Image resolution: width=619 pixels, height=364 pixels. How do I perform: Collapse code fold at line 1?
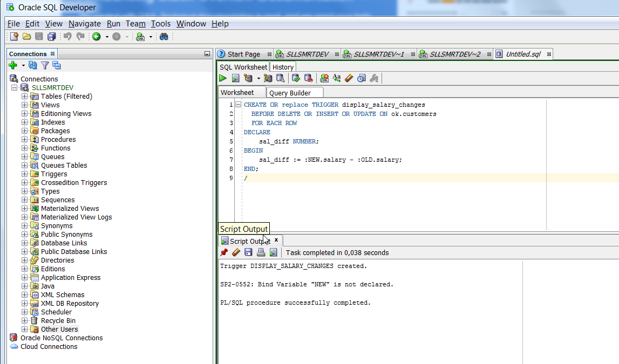tap(239, 105)
